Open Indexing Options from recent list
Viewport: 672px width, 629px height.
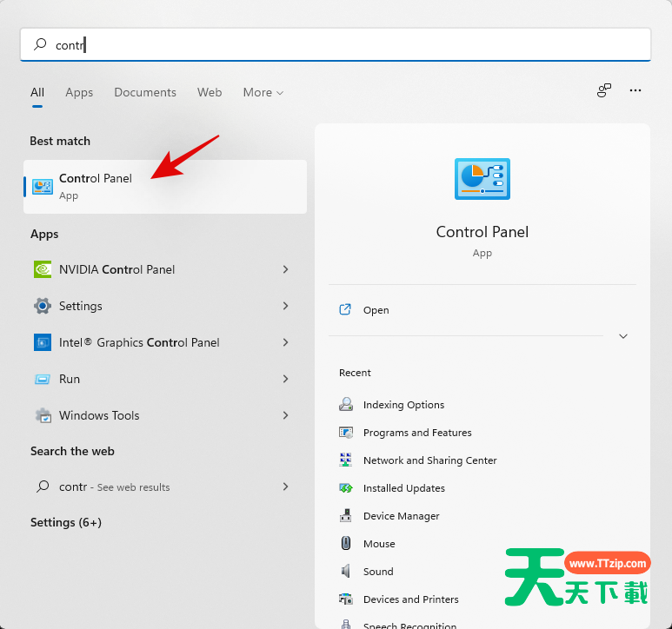click(403, 405)
